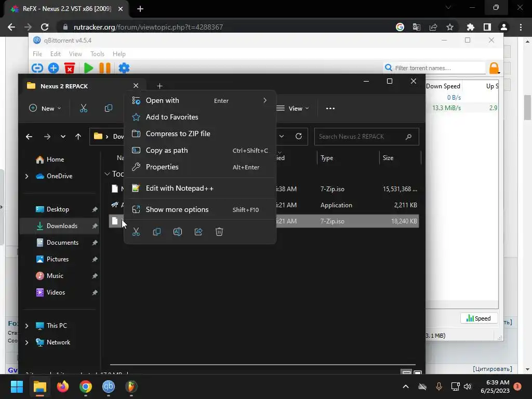
Task: Bookmark this page with star icon
Action: (x=450, y=27)
